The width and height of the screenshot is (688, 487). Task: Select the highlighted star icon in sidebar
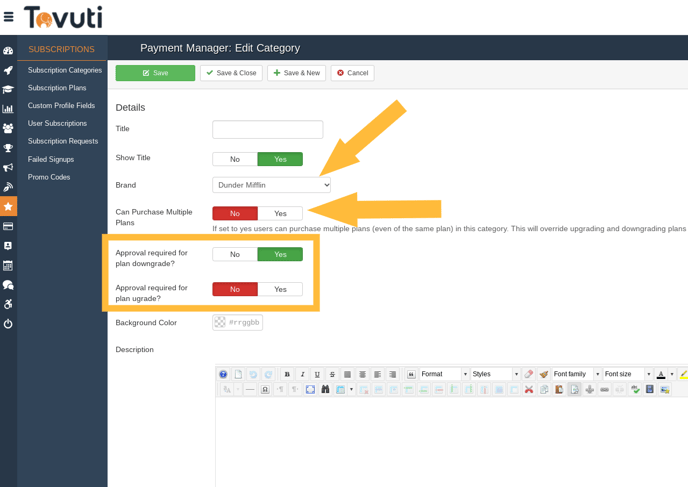coord(8,206)
